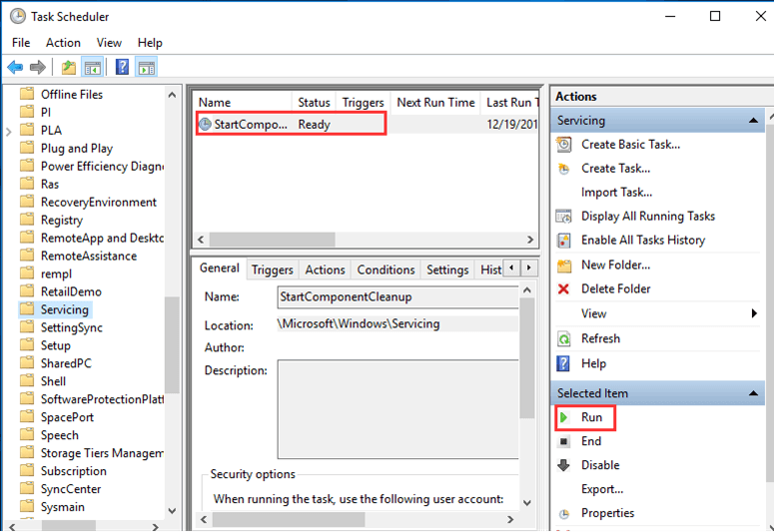774x532 pixels.
Task: Open the File menu
Action: (21, 43)
